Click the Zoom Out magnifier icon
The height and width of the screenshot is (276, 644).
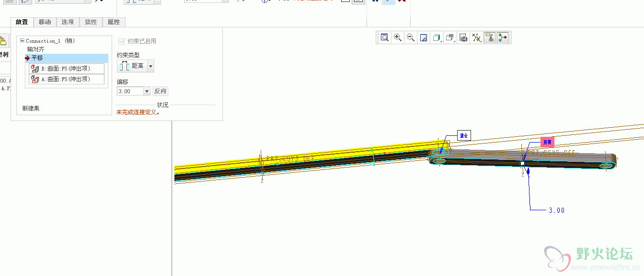click(x=410, y=37)
